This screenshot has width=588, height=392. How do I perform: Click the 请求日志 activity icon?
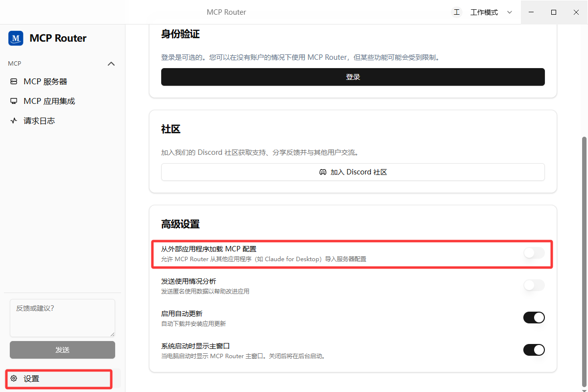tap(14, 121)
